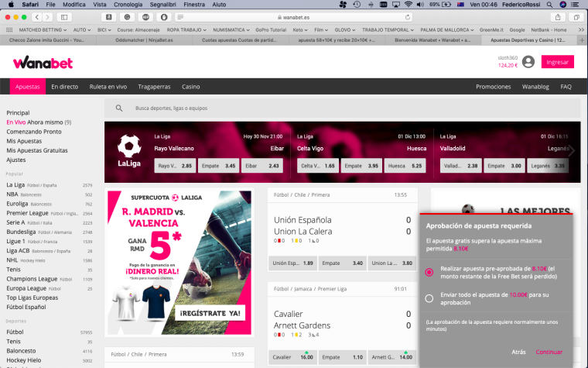588x368 pixels.
Task: Expand the TRABAJO TEMPORAL bookmarks folder
Action: coord(388,29)
